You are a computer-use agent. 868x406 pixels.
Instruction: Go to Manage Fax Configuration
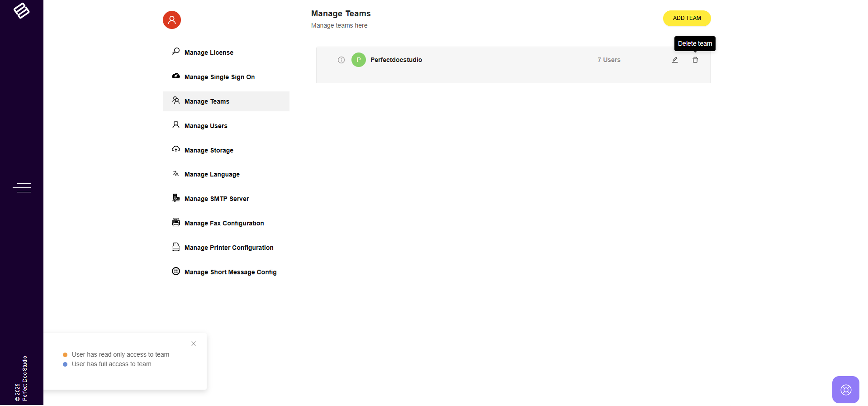tap(224, 223)
